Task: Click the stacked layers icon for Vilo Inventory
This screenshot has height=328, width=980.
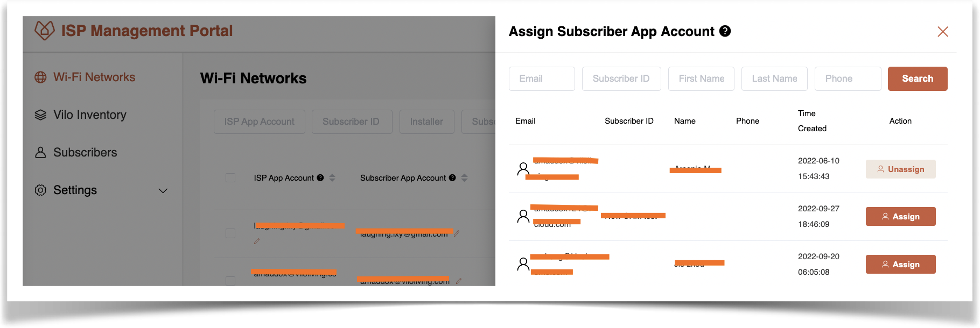Action: tap(40, 115)
